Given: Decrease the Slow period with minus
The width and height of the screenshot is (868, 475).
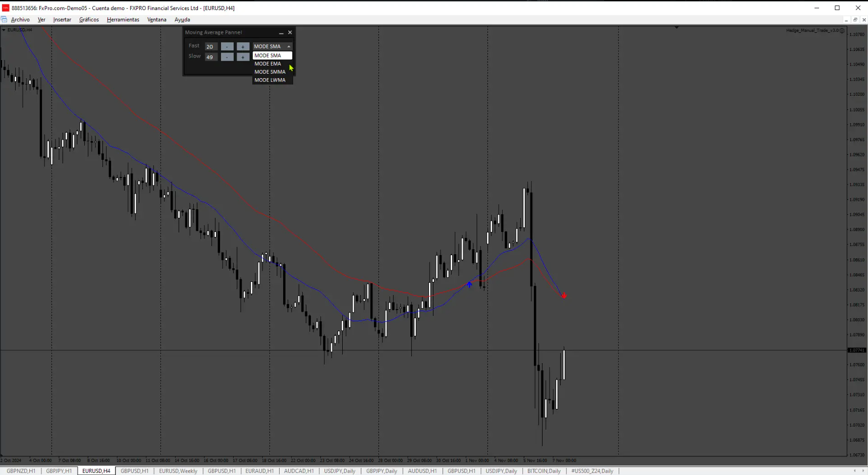Looking at the screenshot, I should click(x=227, y=57).
